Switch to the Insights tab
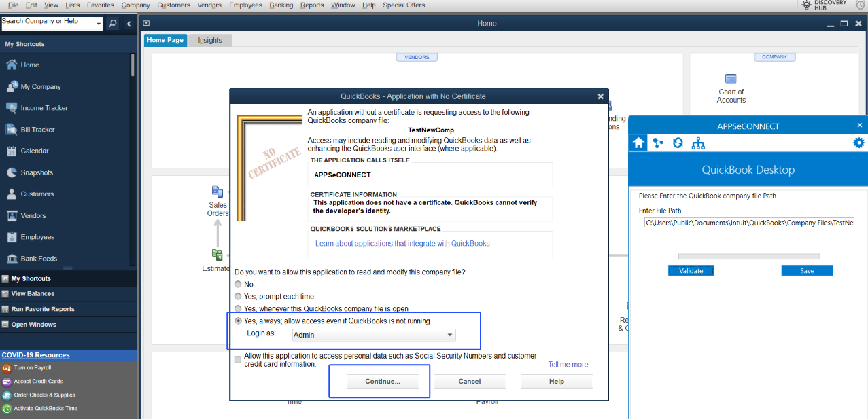 click(209, 39)
